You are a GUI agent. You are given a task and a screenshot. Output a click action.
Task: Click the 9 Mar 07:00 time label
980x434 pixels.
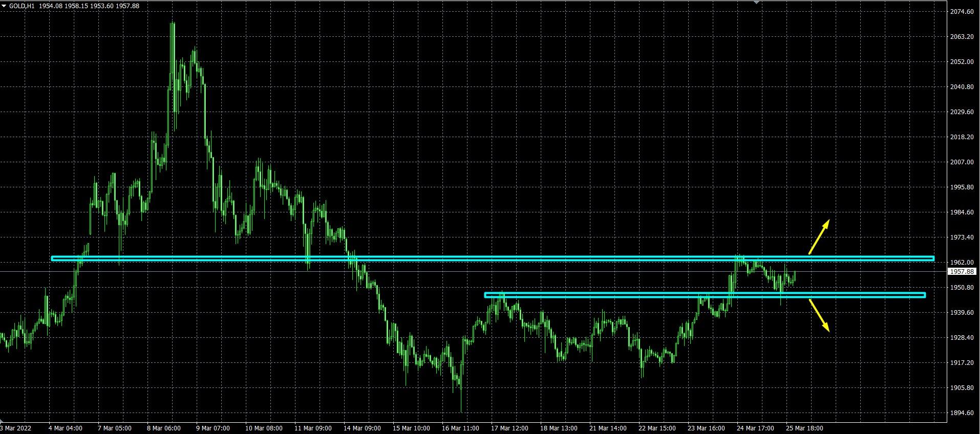point(212,428)
